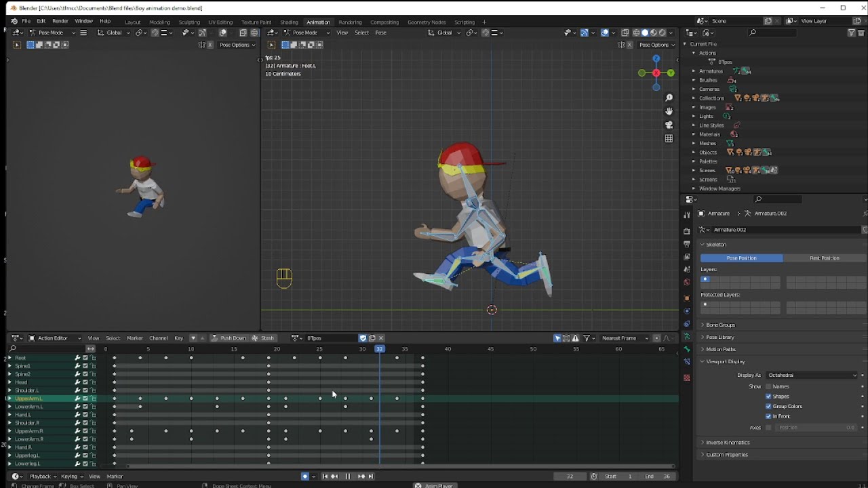The width and height of the screenshot is (868, 488).
Task: Click the Push Down button
Action: tap(229, 338)
